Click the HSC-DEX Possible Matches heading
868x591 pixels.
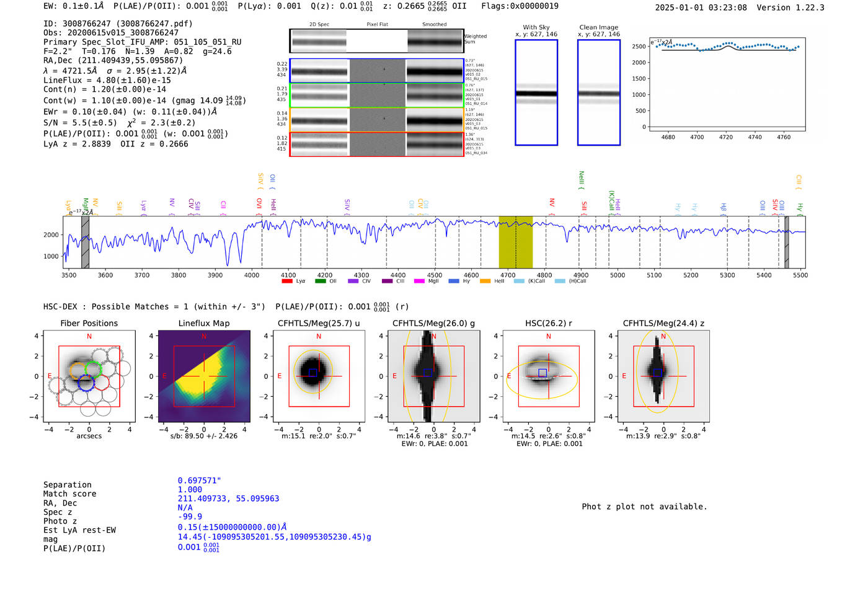click(x=154, y=306)
